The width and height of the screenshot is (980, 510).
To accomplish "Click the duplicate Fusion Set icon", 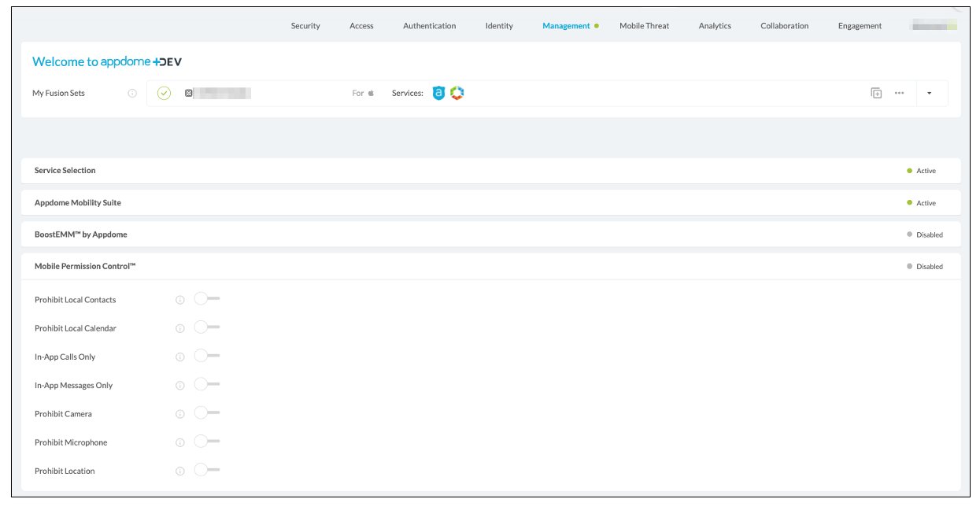I will (x=876, y=93).
